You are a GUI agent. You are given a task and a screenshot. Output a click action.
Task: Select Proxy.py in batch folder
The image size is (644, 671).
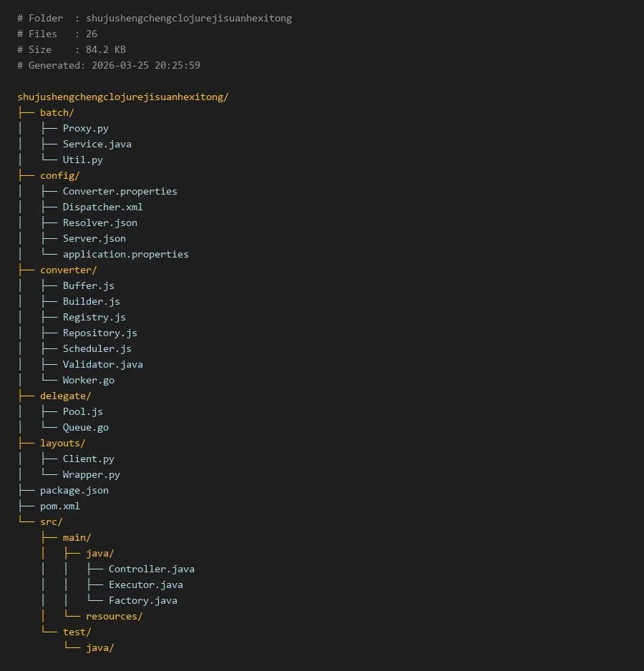coord(85,128)
